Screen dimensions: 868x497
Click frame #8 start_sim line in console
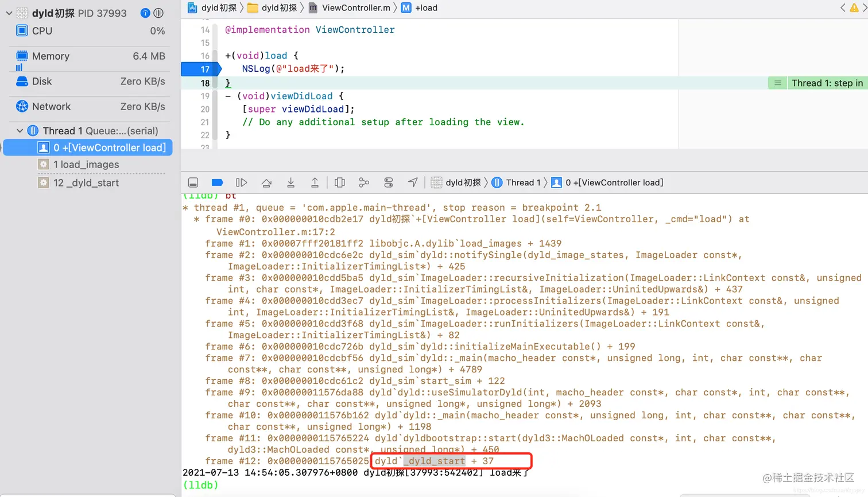tap(355, 381)
